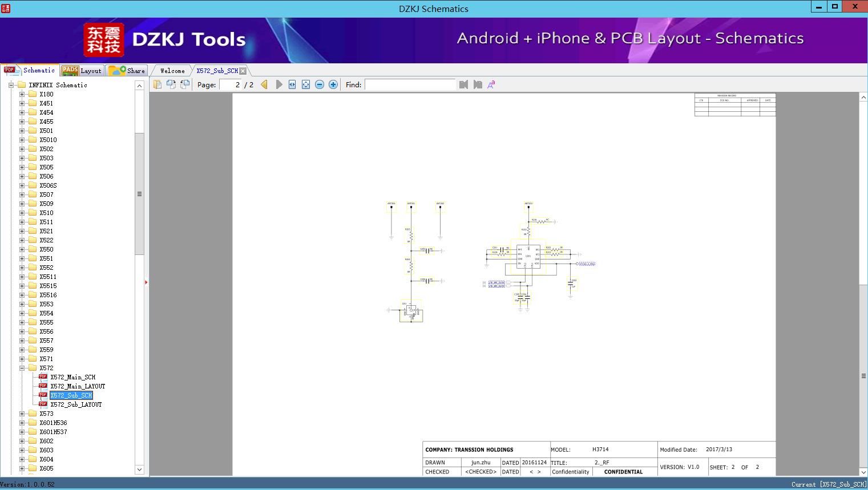Click the find next binoculars icon
This screenshot has height=490, width=868.
pyautogui.click(x=478, y=84)
